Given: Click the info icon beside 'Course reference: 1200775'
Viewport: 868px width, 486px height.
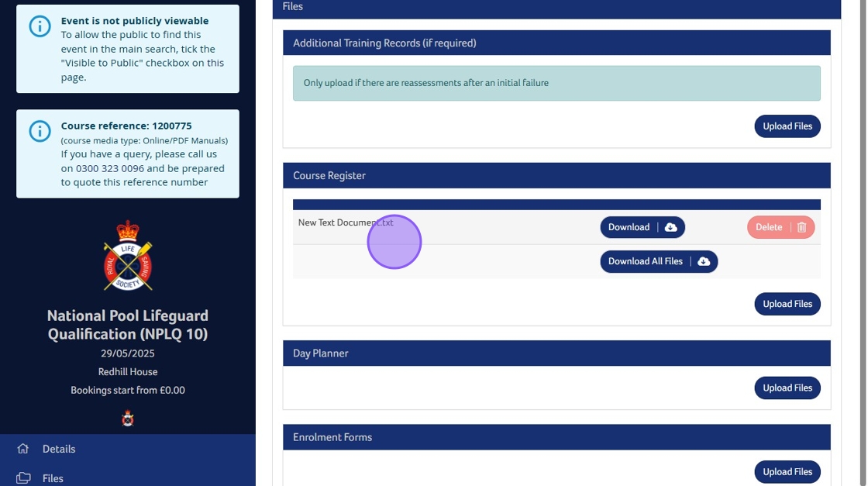Looking at the screenshot, I should 40,131.
